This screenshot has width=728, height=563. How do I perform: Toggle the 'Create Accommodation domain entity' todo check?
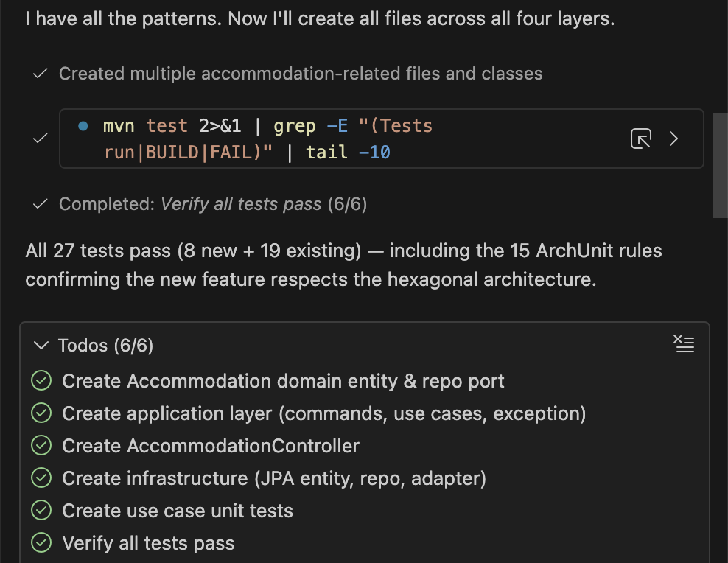coord(41,381)
